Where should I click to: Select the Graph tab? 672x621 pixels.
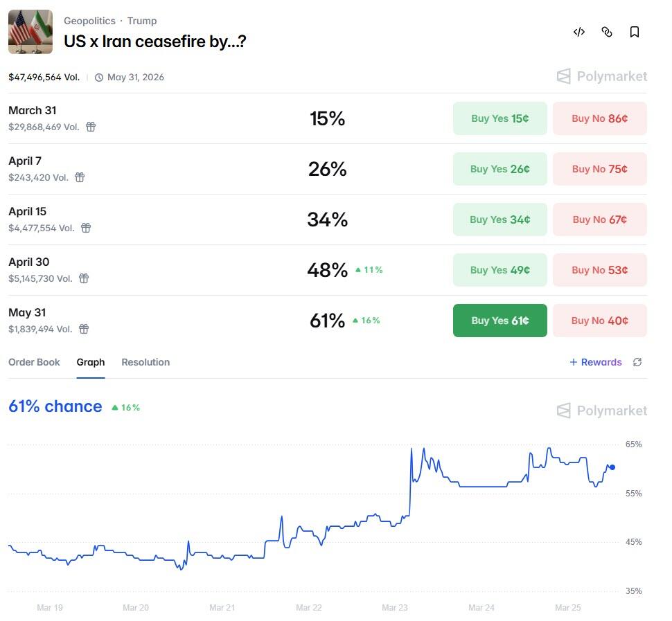click(91, 362)
